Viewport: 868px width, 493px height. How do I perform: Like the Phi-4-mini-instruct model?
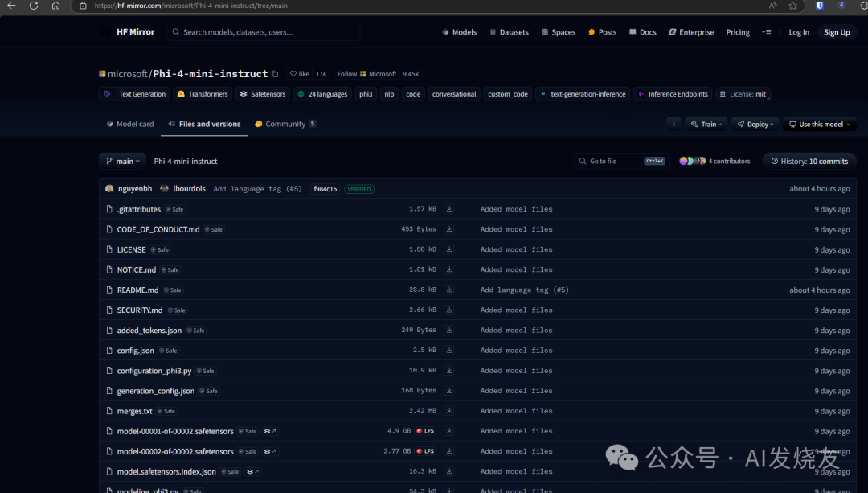click(300, 74)
